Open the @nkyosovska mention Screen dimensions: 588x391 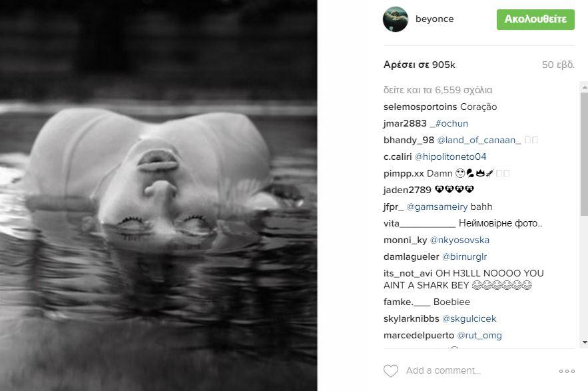459,240
